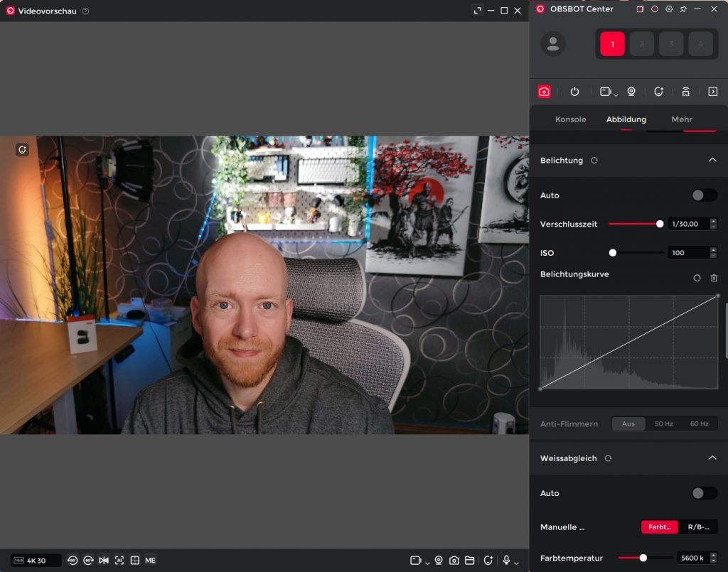This screenshot has width=728, height=572.
Task: Step the Farbtemperatur value spinner
Action: pyautogui.click(x=714, y=558)
